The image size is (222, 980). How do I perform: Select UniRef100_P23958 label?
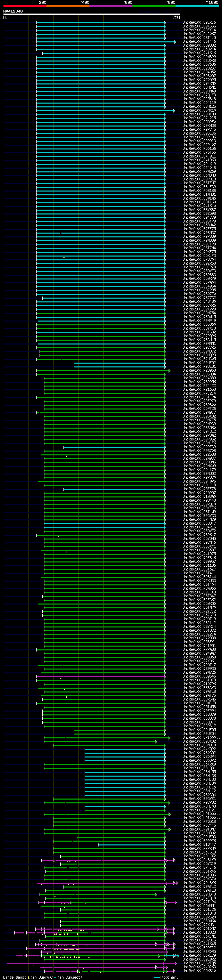click(x=199, y=371)
